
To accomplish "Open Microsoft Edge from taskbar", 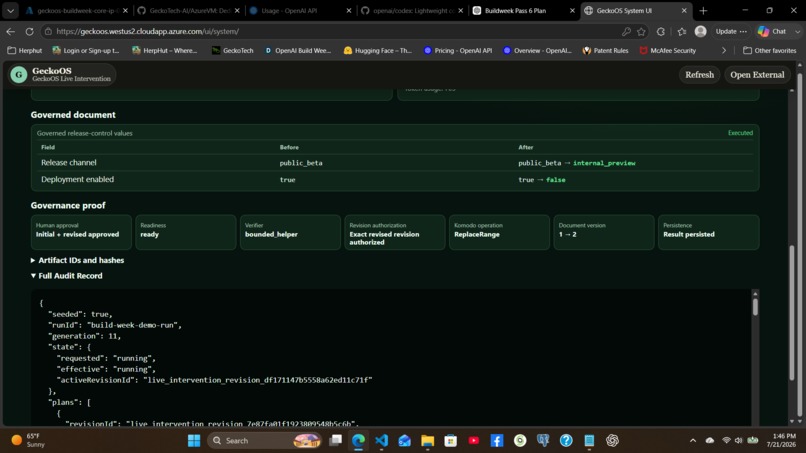I will 358,441.
